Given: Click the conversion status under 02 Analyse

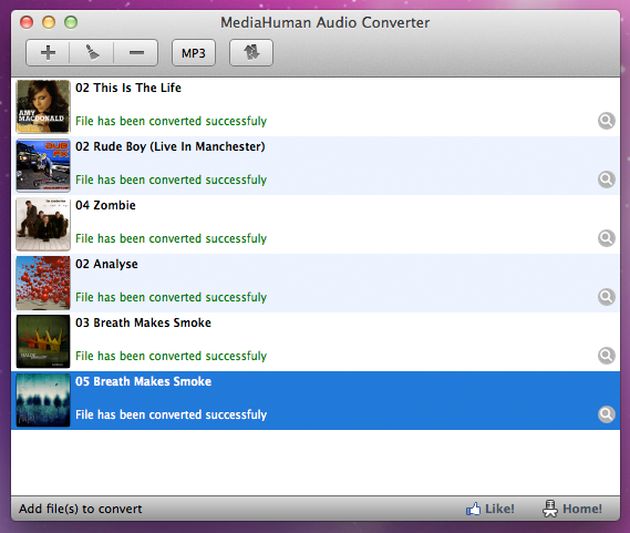Looking at the screenshot, I should click(171, 297).
